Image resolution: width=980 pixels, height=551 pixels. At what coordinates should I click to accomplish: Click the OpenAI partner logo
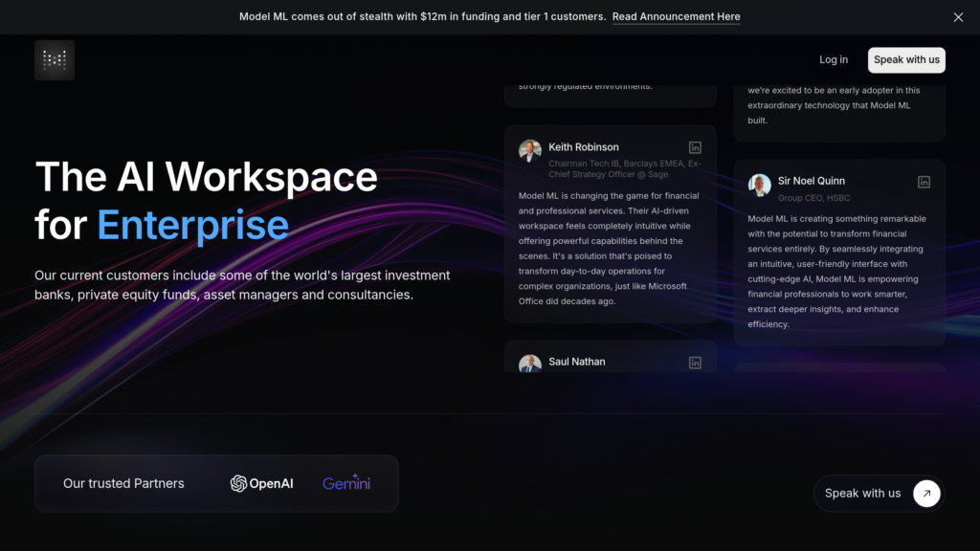(261, 483)
